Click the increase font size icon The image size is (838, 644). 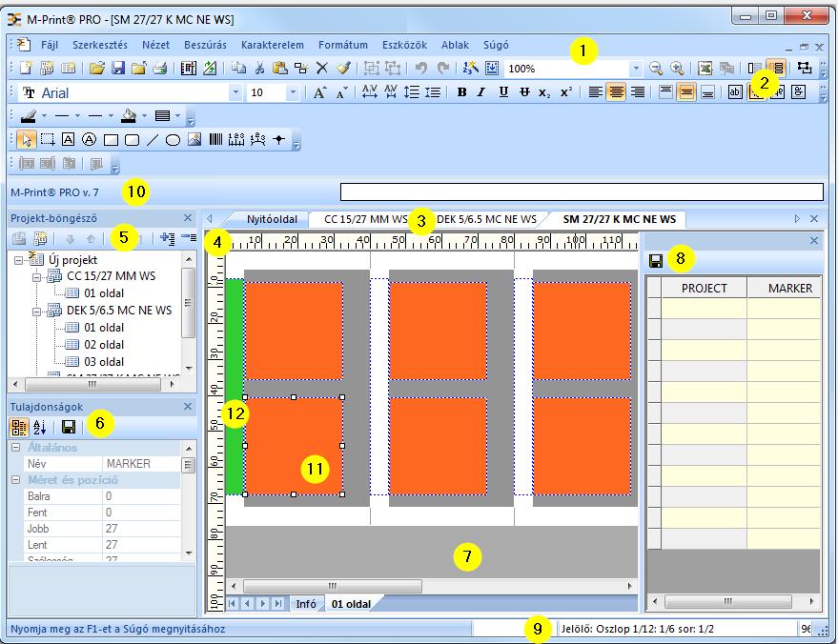pyautogui.click(x=319, y=92)
